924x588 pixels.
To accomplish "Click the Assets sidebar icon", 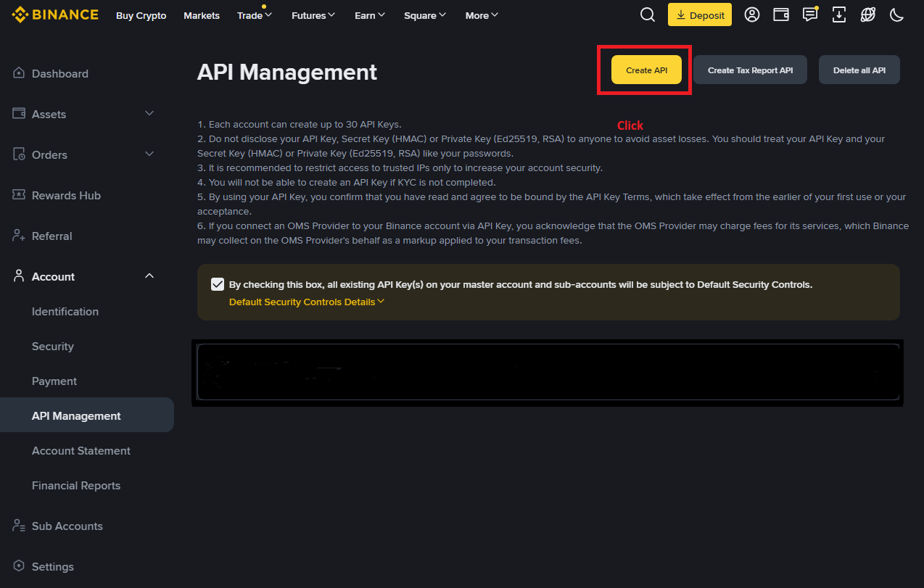I will coord(19,114).
